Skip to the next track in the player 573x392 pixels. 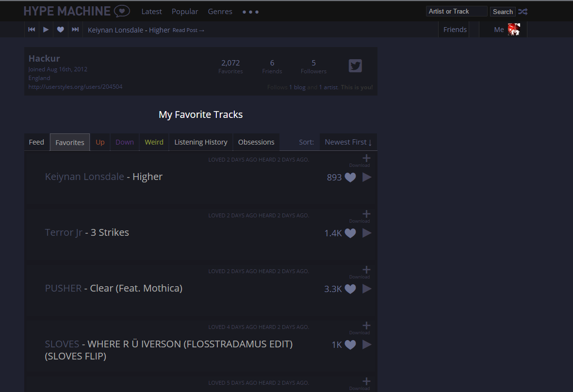pyautogui.click(x=75, y=29)
